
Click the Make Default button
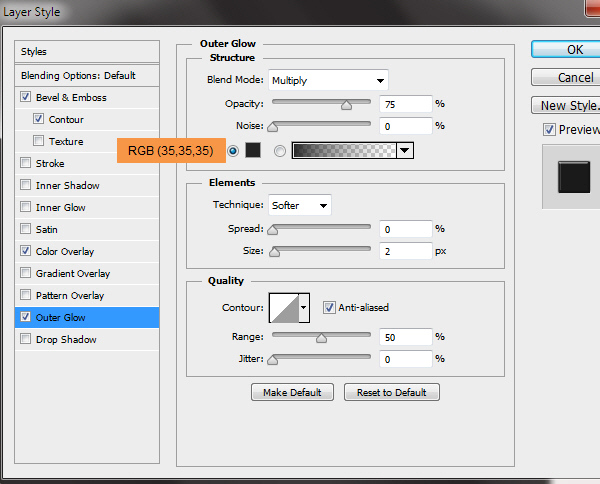(291, 393)
